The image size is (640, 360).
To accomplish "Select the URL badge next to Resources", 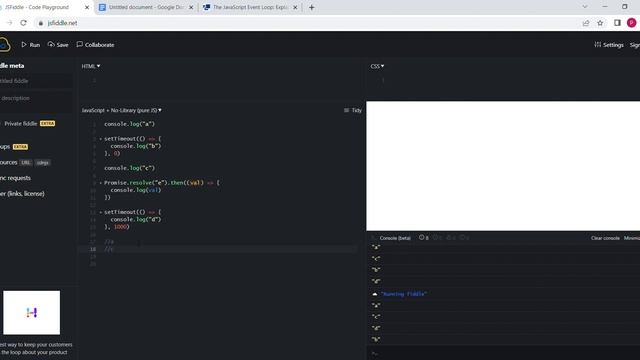I will (x=26, y=162).
